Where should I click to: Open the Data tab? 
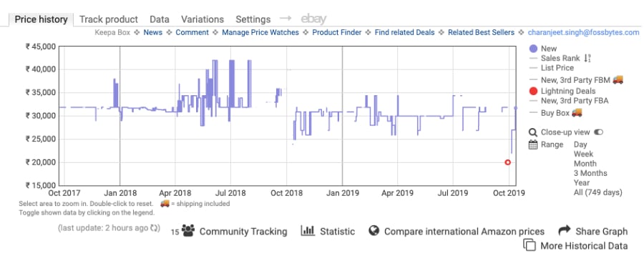pyautogui.click(x=160, y=19)
